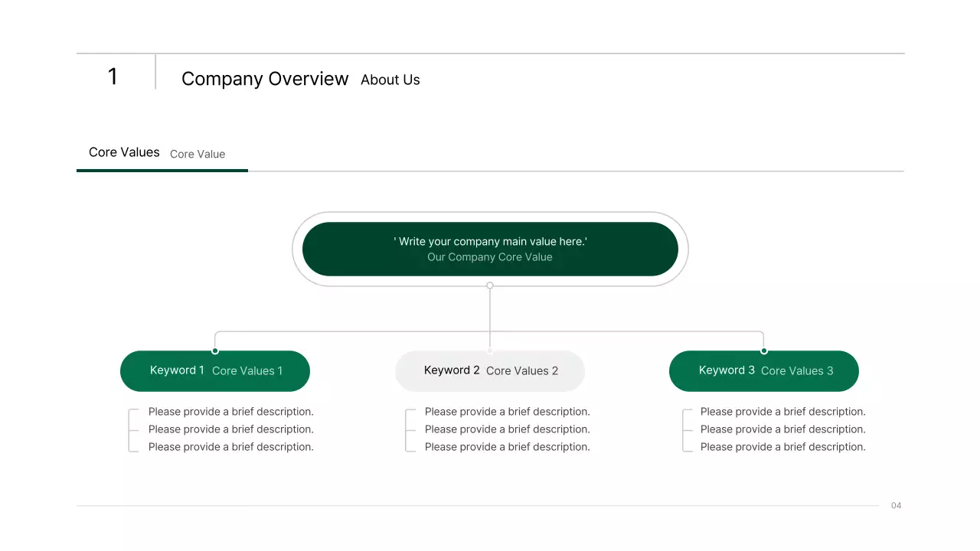Click the green connector dot above Keyword 1

tap(215, 351)
